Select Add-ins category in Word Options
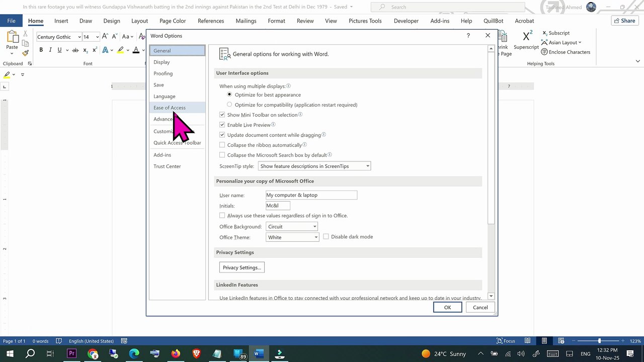644x362 pixels. (177, 155)
